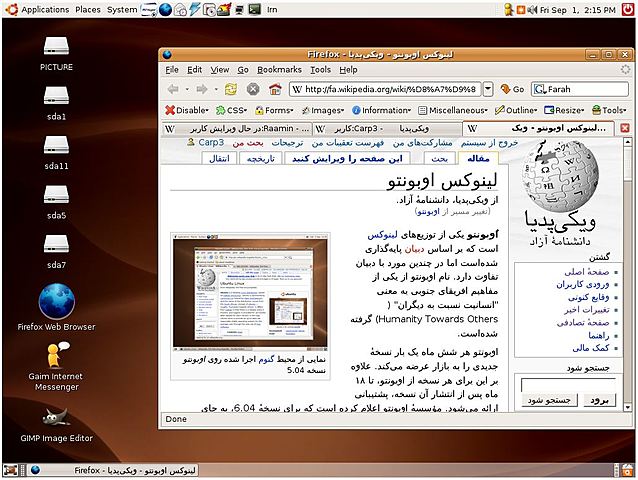Select the بحث discussion page tab
This screenshot has height=480, width=638.
pos(439,158)
